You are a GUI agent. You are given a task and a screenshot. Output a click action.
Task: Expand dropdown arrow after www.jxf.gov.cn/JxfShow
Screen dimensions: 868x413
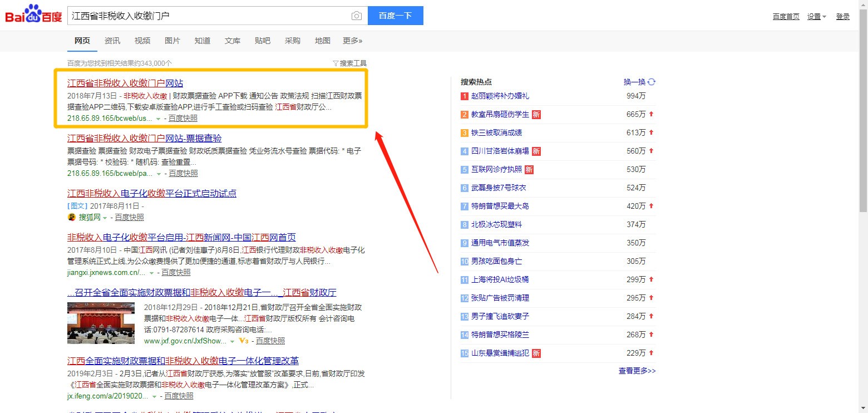tap(233, 341)
